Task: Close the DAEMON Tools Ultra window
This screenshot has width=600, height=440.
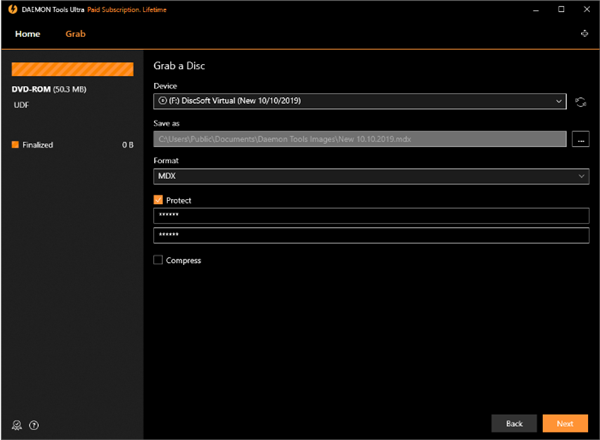Action: point(587,9)
